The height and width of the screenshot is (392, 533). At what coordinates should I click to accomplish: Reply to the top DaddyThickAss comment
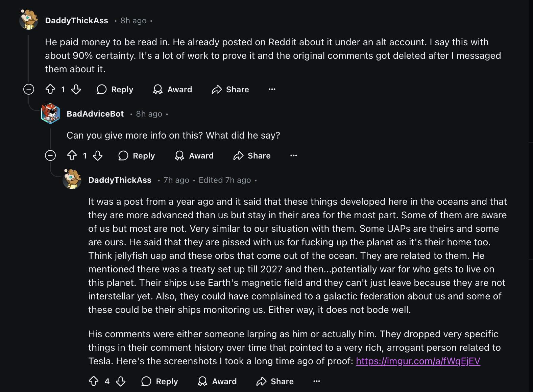point(115,89)
